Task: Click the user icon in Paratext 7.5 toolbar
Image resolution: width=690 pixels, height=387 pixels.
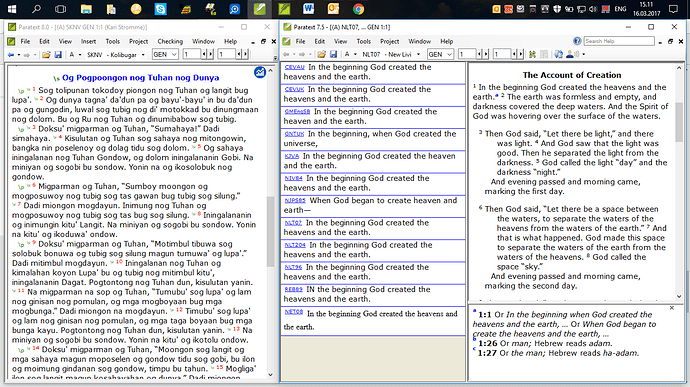Action: click(x=572, y=54)
